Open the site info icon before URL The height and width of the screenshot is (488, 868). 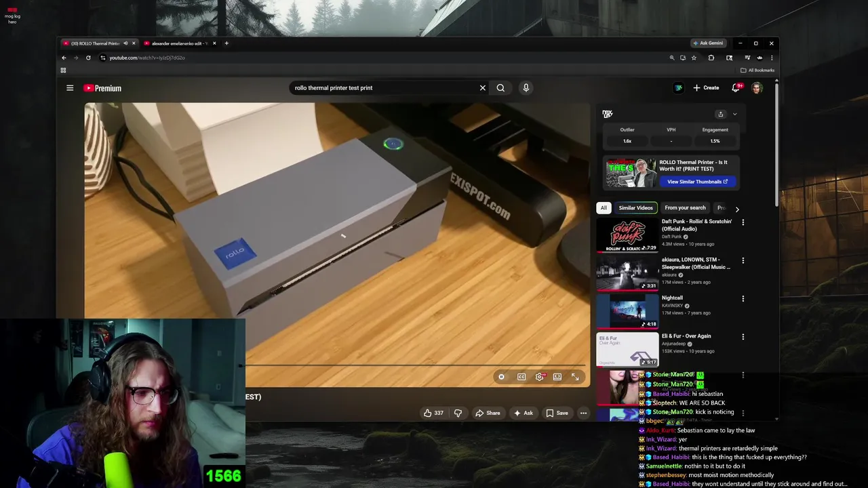tap(103, 58)
